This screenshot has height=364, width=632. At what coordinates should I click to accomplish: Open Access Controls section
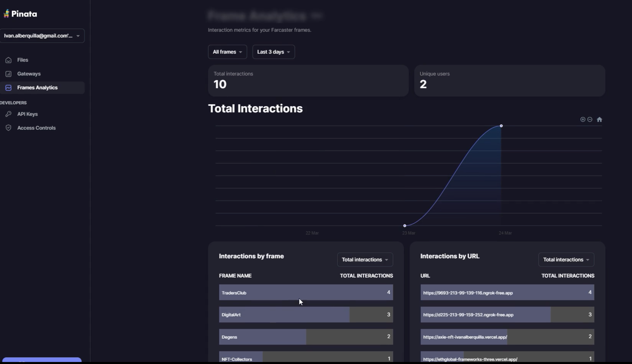point(36,128)
